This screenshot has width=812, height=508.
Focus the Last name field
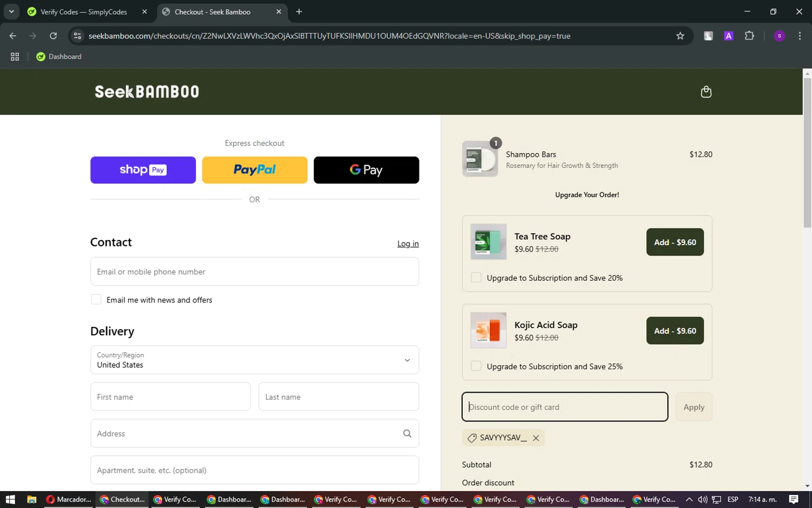pos(339,396)
